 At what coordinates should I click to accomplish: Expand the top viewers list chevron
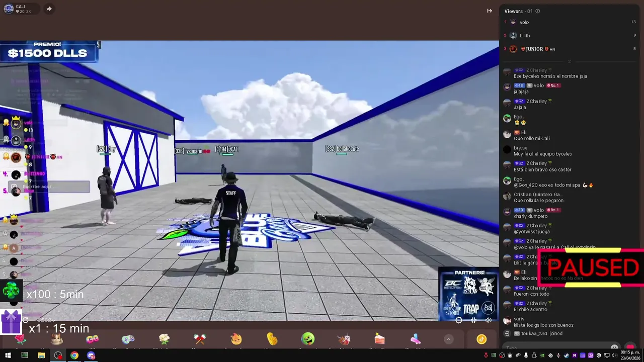click(569, 61)
